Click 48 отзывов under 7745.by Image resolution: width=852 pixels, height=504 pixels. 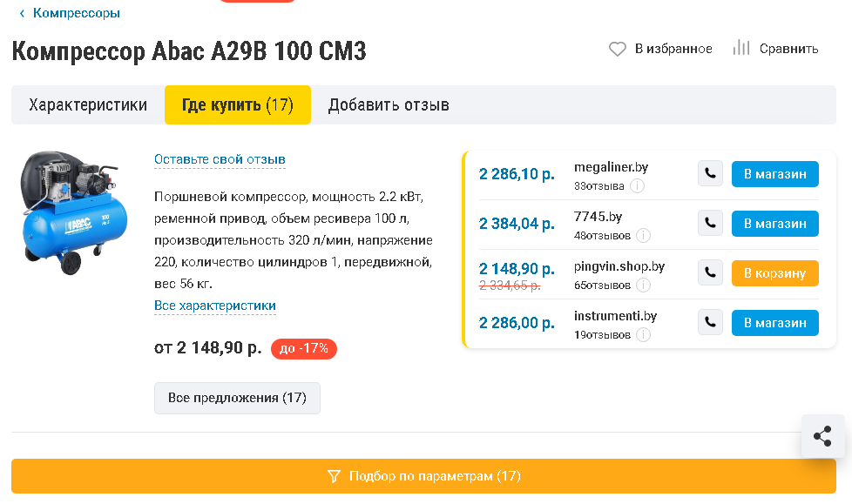pos(602,236)
